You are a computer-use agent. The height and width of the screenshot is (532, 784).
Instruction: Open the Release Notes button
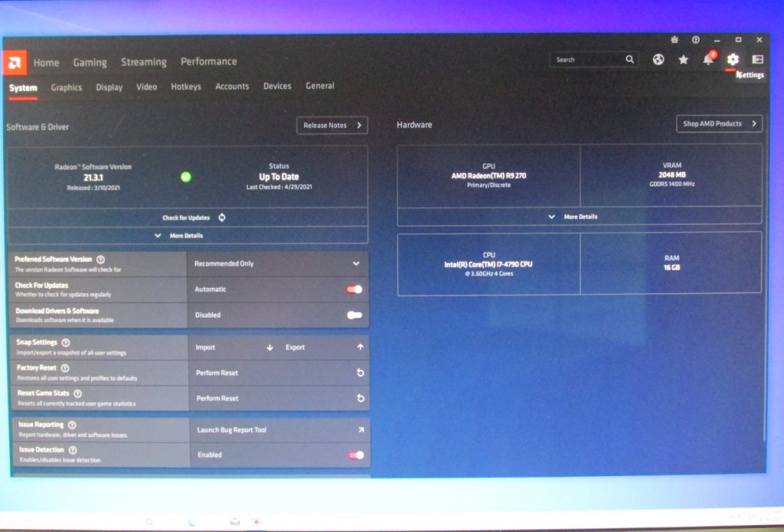pyautogui.click(x=332, y=126)
